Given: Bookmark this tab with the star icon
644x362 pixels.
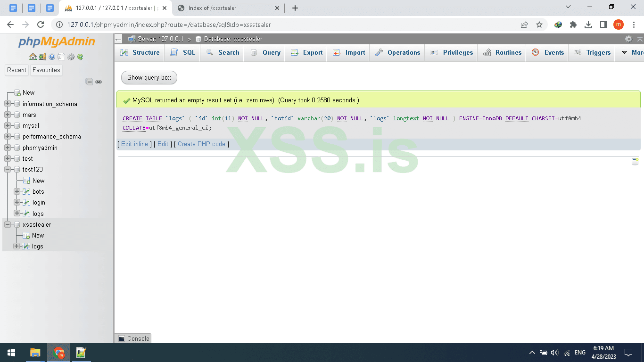Looking at the screenshot, I should (539, 25).
